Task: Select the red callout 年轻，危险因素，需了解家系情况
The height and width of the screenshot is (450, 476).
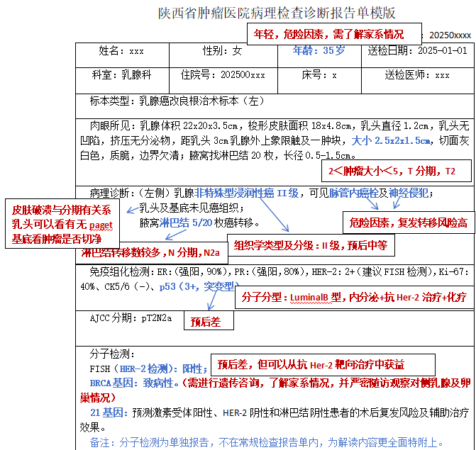Action: coord(333,34)
